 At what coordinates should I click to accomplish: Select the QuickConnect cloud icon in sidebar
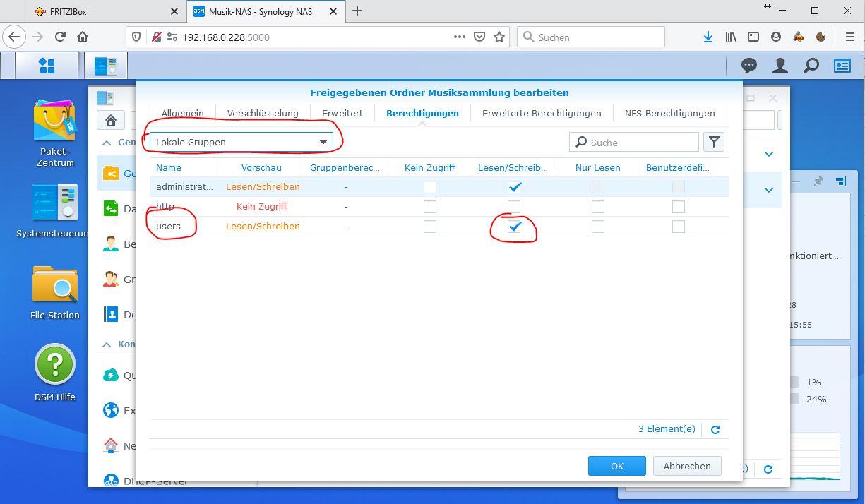(111, 375)
